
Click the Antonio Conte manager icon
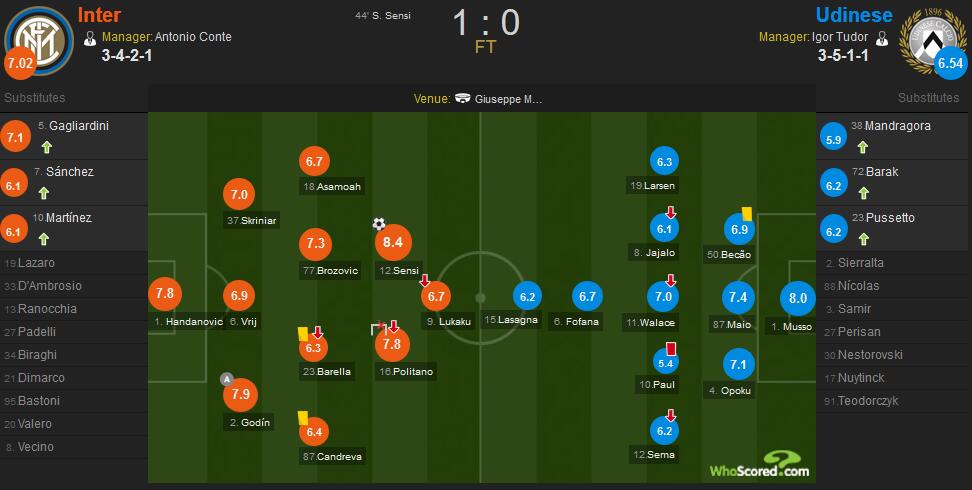pos(90,38)
